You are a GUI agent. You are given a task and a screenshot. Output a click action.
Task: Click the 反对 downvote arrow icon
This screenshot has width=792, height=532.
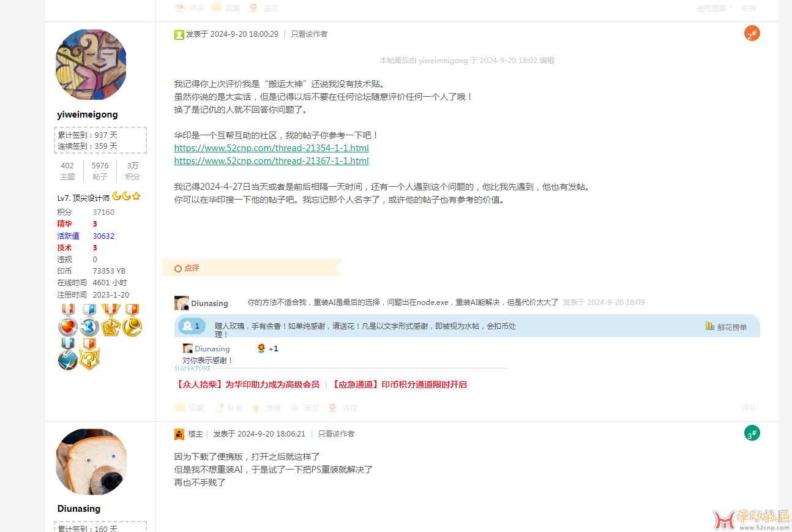[294, 408]
